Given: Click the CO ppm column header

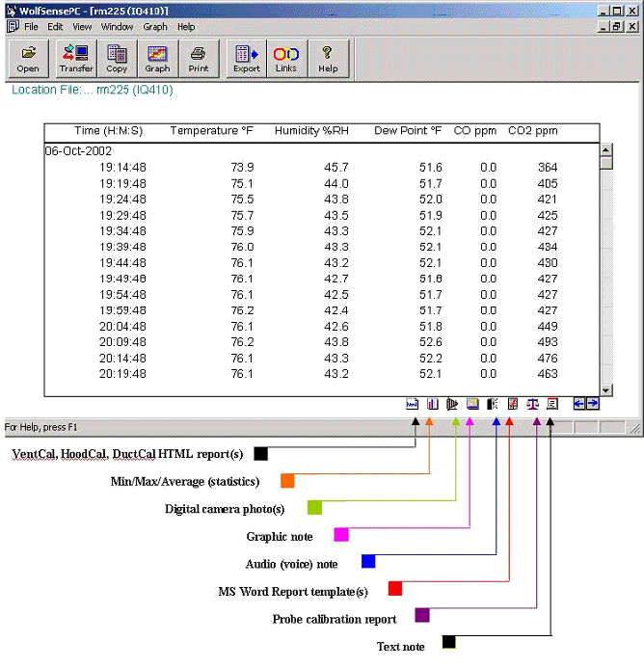Looking at the screenshot, I should click(x=475, y=130).
